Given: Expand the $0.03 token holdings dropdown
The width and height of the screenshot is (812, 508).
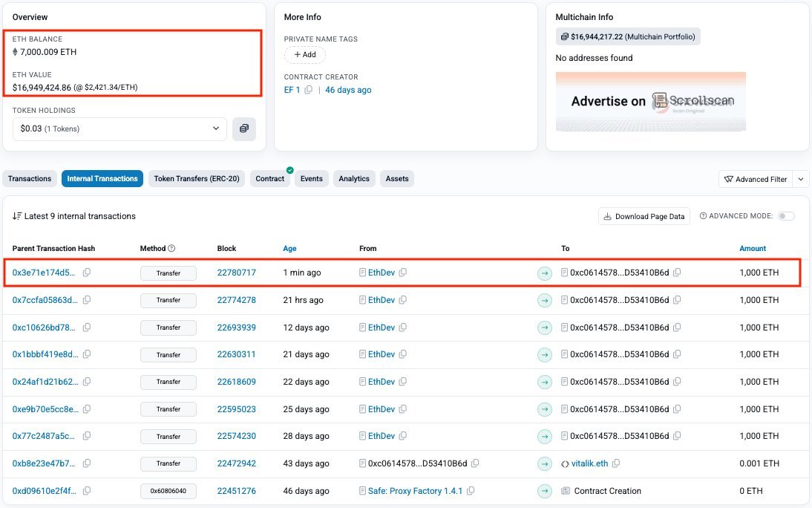Looking at the screenshot, I should click(119, 128).
